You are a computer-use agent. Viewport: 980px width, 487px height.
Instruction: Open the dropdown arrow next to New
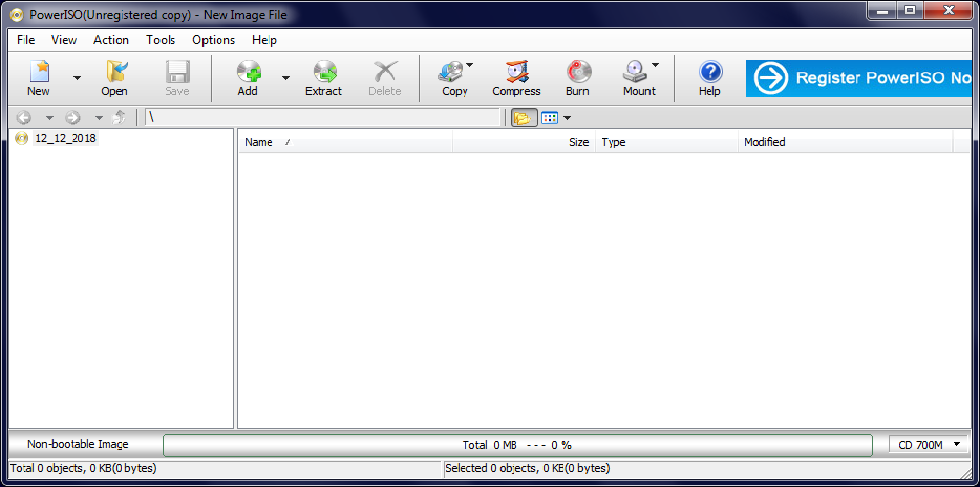[x=77, y=78]
